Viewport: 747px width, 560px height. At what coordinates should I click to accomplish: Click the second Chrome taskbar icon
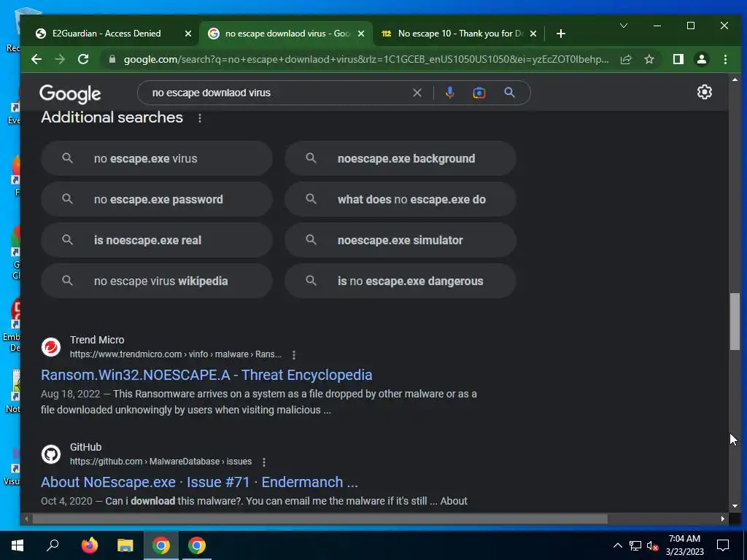point(197,545)
